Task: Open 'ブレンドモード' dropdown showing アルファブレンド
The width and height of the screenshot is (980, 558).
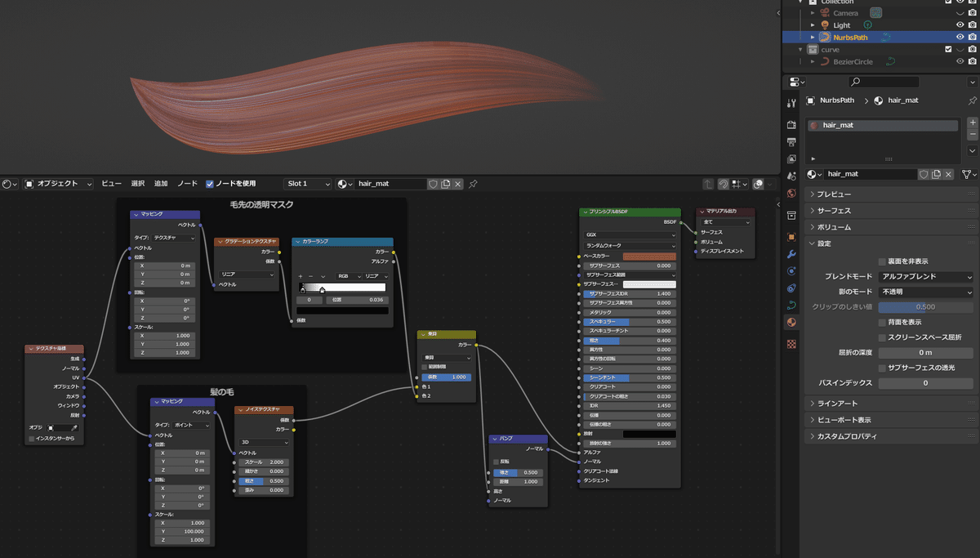Action: tap(925, 277)
